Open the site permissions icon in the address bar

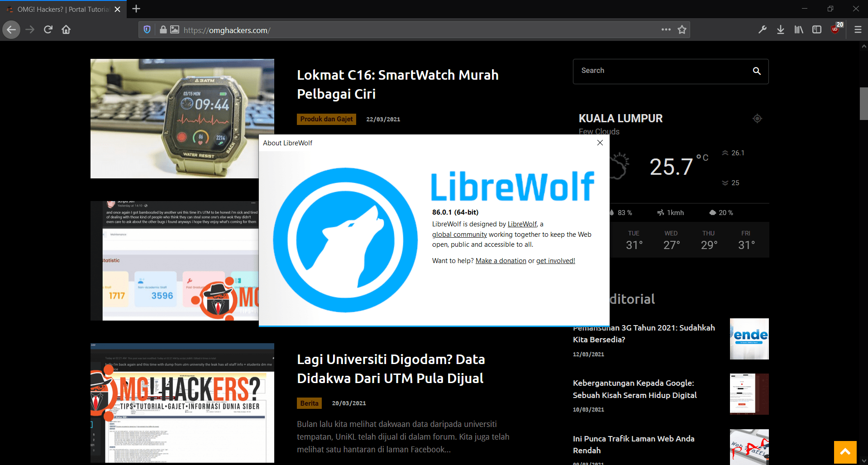(x=175, y=30)
